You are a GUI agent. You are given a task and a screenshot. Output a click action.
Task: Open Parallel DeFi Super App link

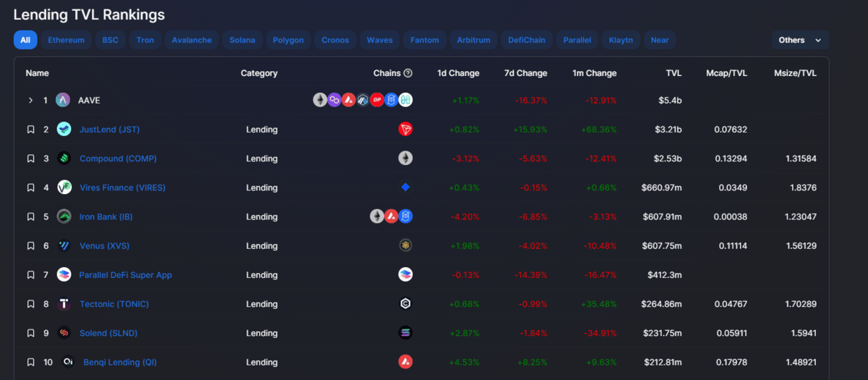tap(125, 275)
